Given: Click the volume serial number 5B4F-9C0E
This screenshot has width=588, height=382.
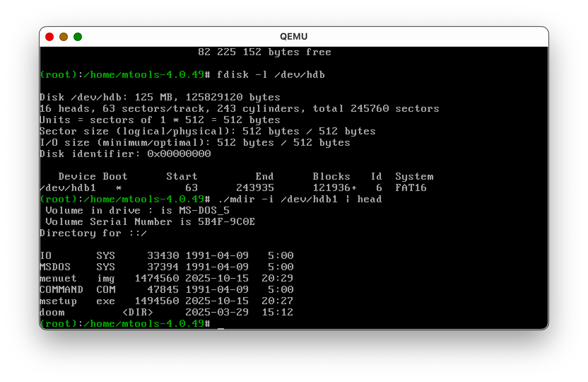Looking at the screenshot, I should click(226, 222).
